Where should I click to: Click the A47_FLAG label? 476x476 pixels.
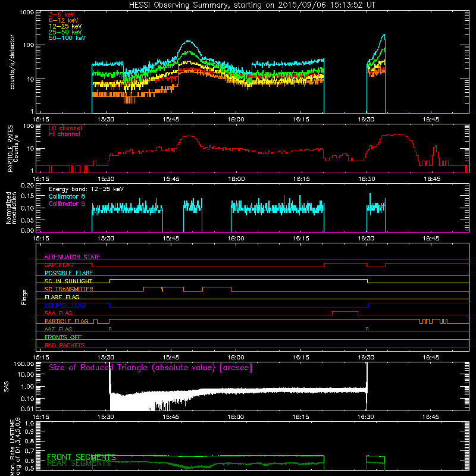(58, 329)
